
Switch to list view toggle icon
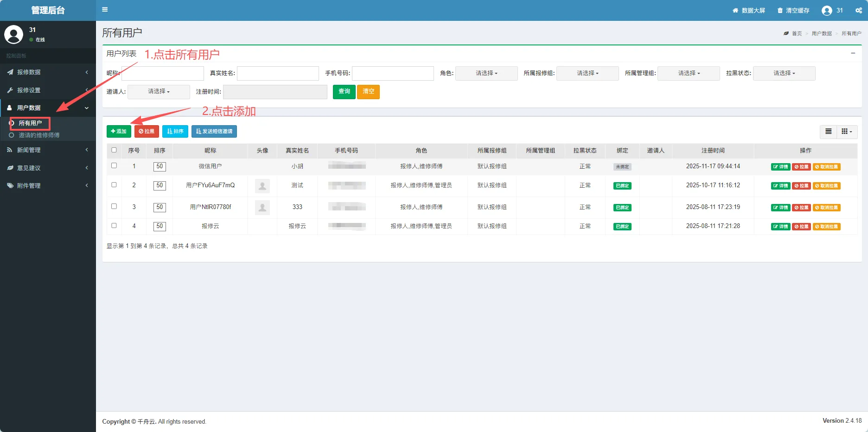828,132
